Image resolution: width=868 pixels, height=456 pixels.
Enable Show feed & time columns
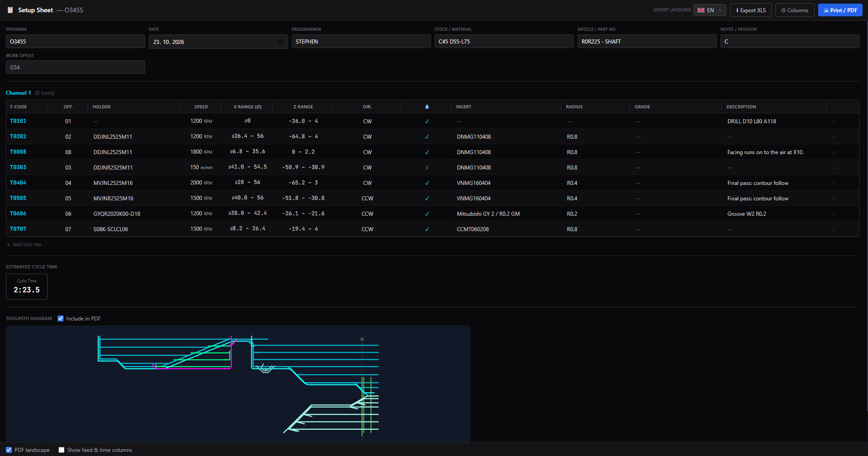61,450
